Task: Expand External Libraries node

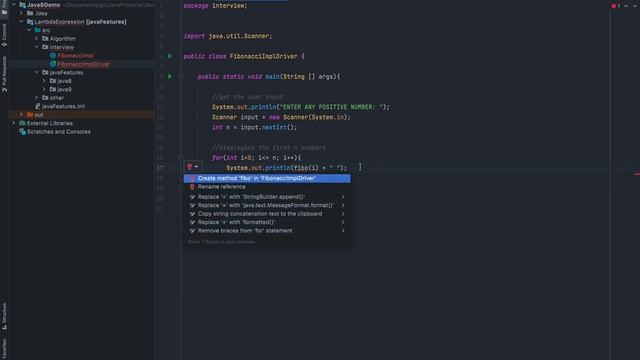Action: tap(13, 123)
